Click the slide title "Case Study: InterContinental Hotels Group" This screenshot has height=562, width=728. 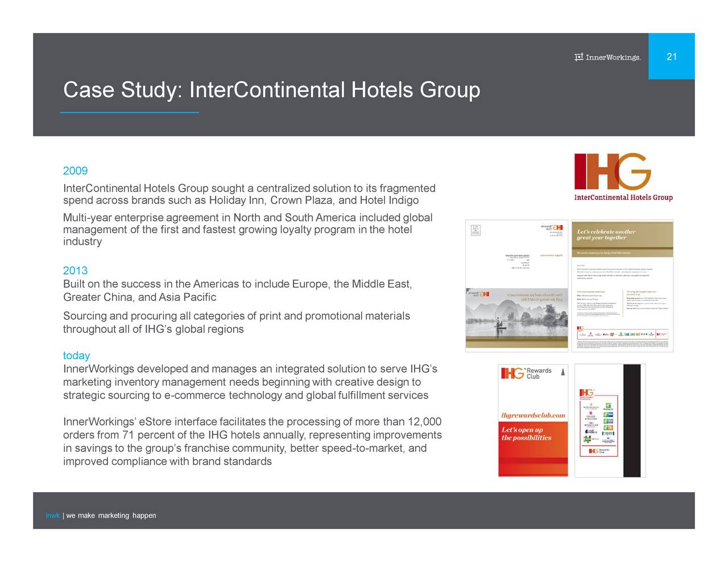coord(271,90)
